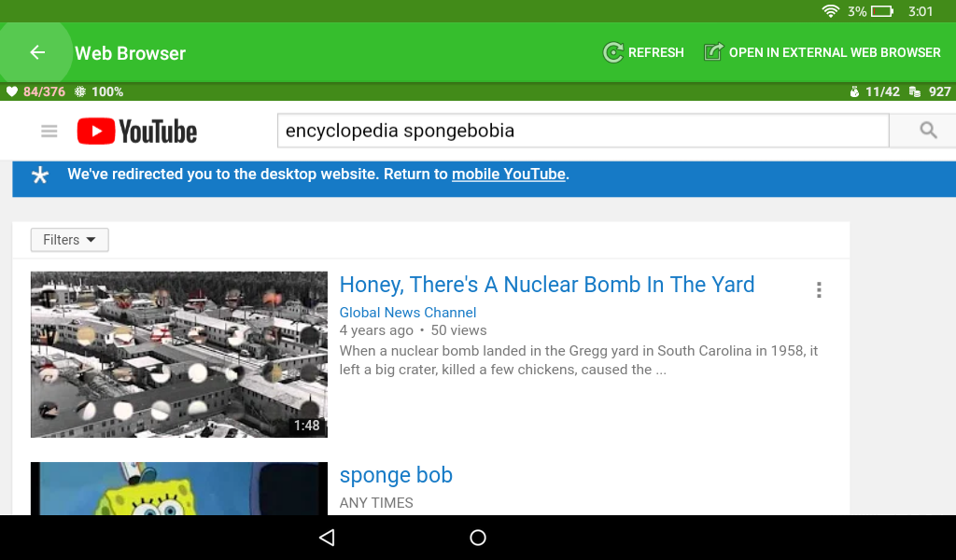Tap the 11/42 status indicator

[x=874, y=92]
